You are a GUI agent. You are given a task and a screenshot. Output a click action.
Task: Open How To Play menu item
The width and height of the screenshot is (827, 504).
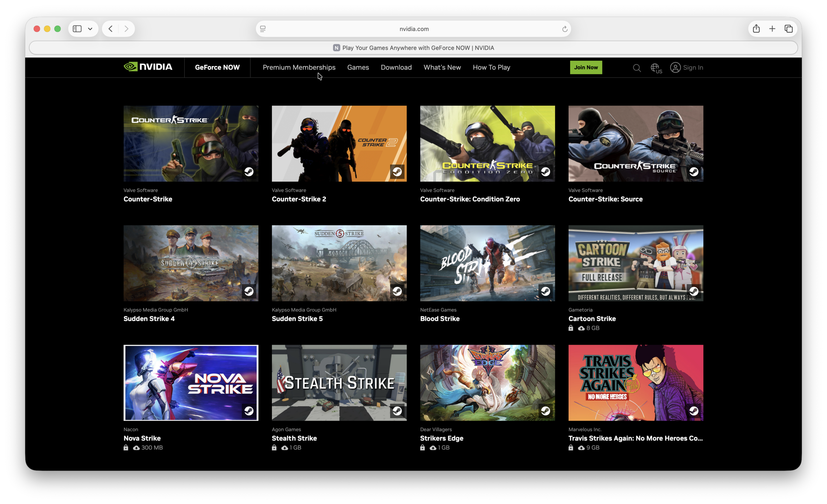click(x=491, y=68)
